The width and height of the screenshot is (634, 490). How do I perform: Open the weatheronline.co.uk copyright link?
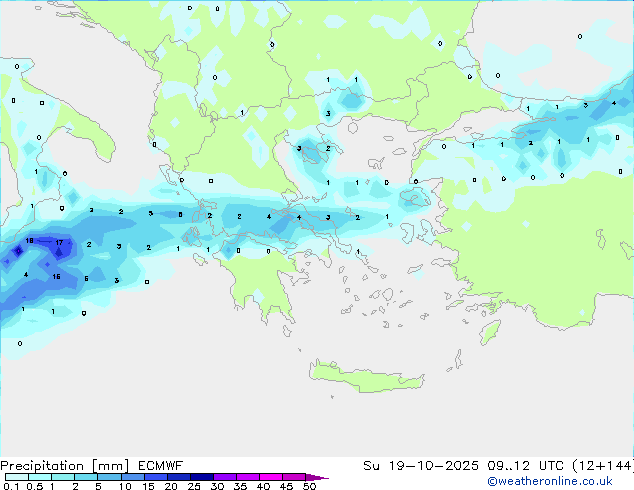[550, 481]
